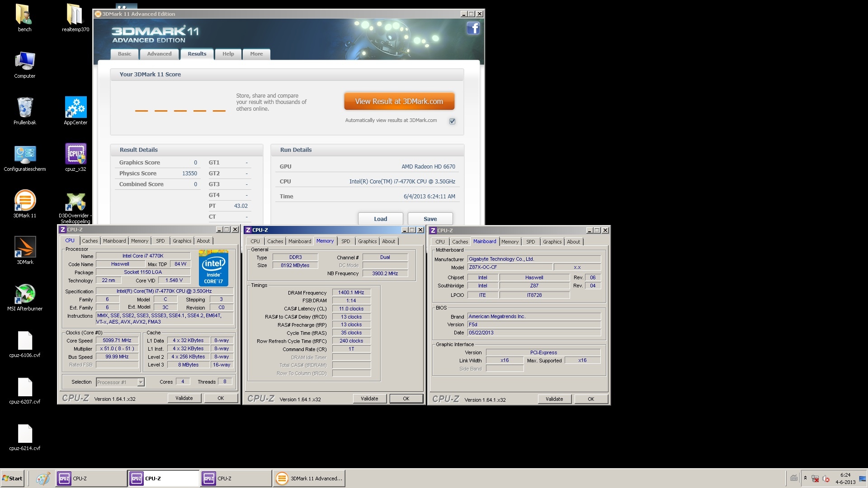This screenshot has width=868, height=488.
Task: Click the Intel Core i7 logo
Action: (x=213, y=268)
